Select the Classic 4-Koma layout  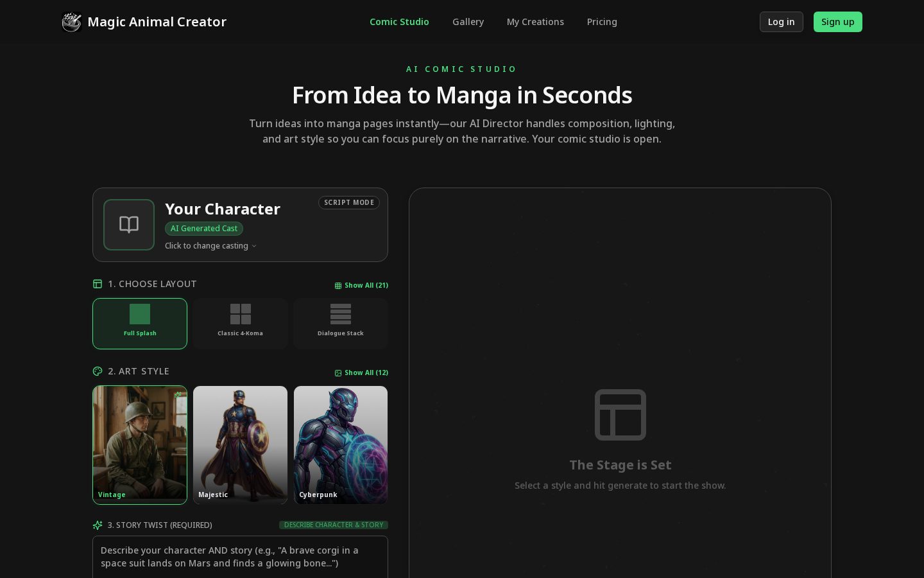coord(240,324)
